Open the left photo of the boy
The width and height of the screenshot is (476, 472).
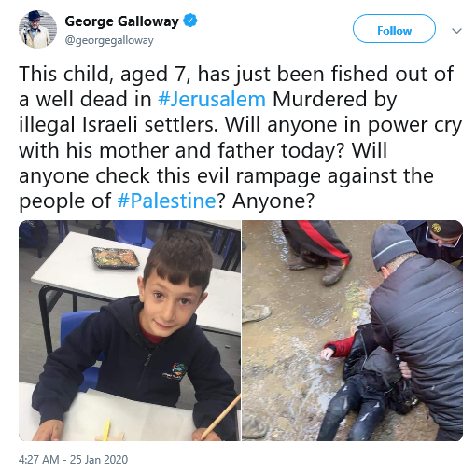pyautogui.click(x=130, y=330)
